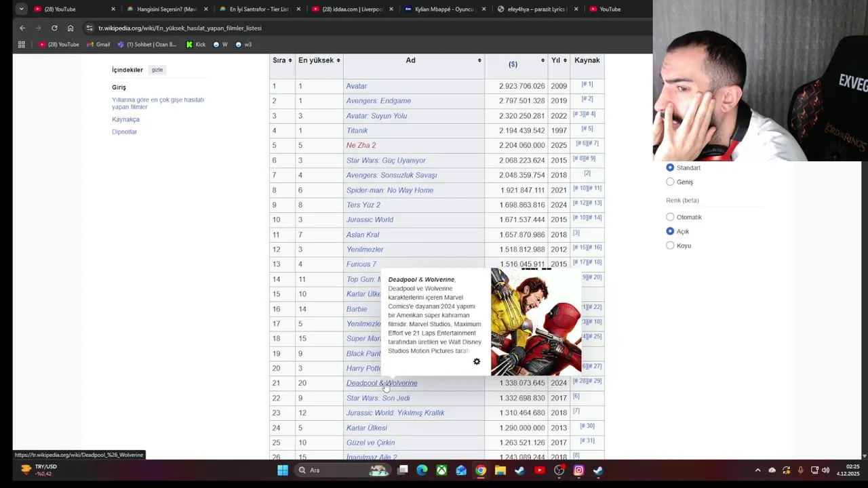Click the Deadpool & Wolverine poster thumbnail
868x488 pixels.
[x=536, y=322]
